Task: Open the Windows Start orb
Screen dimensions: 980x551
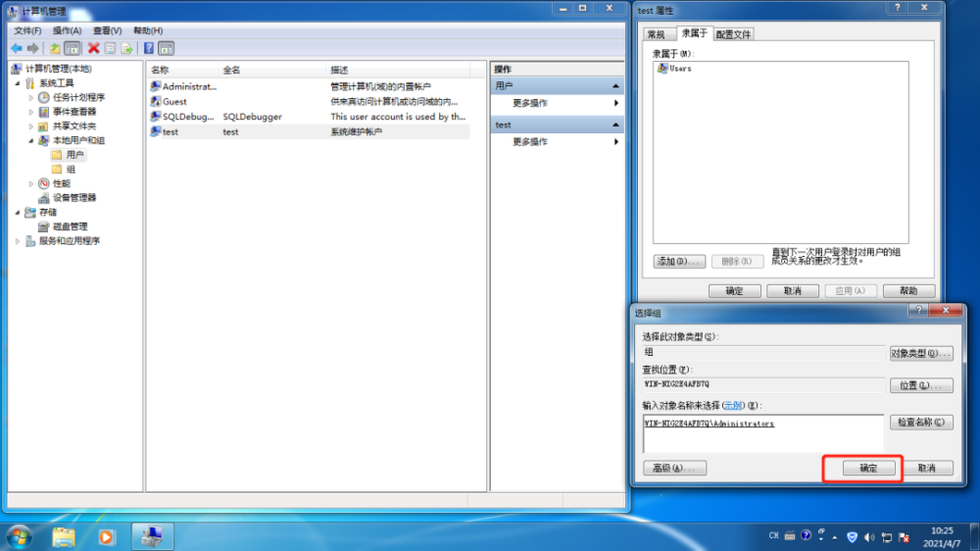Action: pos(19,537)
